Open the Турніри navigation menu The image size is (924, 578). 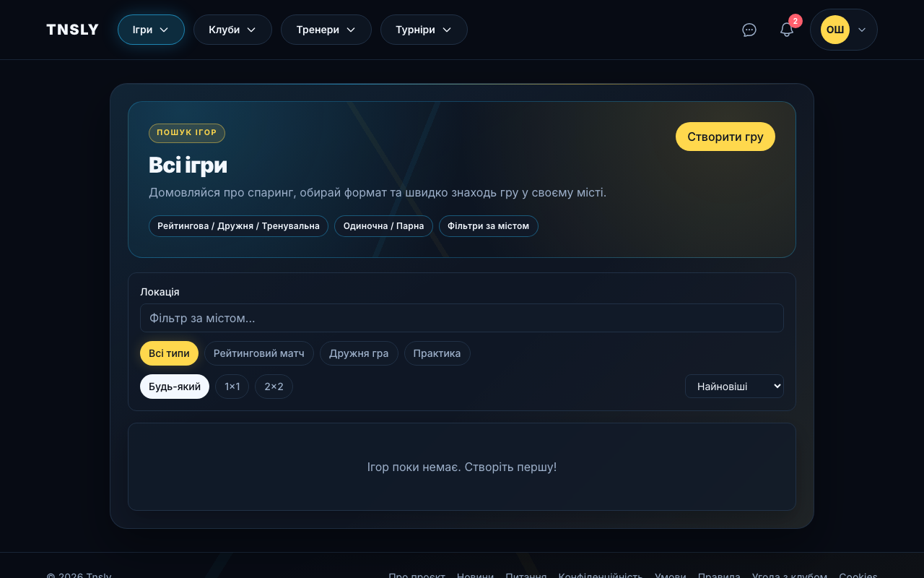coord(423,30)
